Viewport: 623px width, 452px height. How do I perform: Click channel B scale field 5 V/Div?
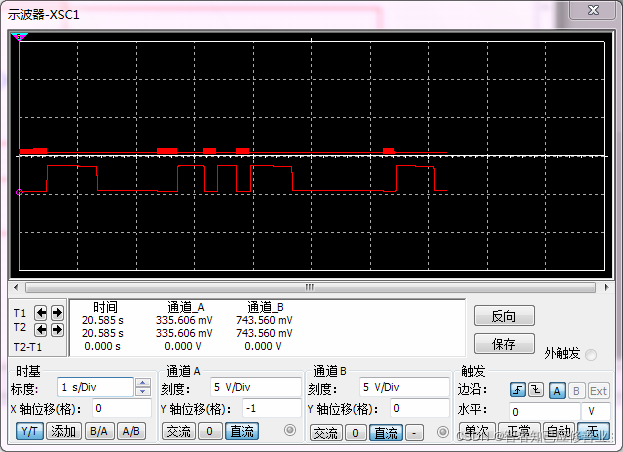(x=404, y=387)
